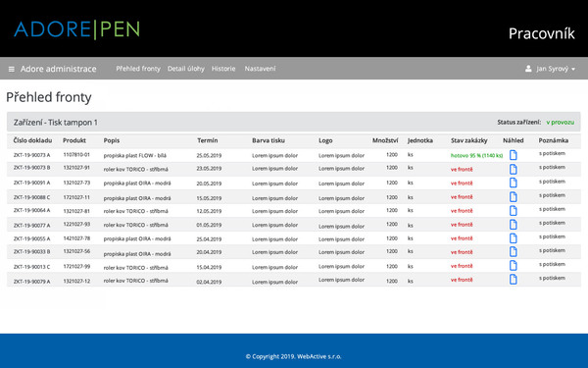Open preview document for ZKT-19-90073 B
Image resolution: width=588 pixels, height=368 pixels.
coord(513,170)
